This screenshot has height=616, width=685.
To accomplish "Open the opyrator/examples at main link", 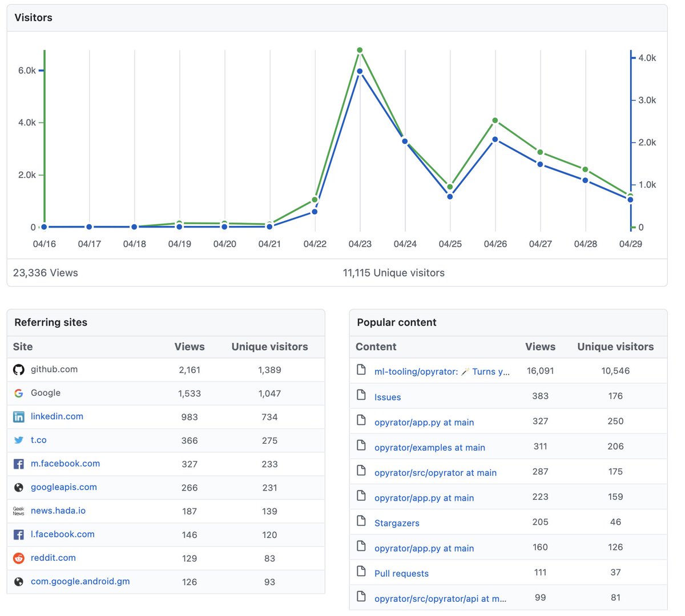I will click(430, 447).
